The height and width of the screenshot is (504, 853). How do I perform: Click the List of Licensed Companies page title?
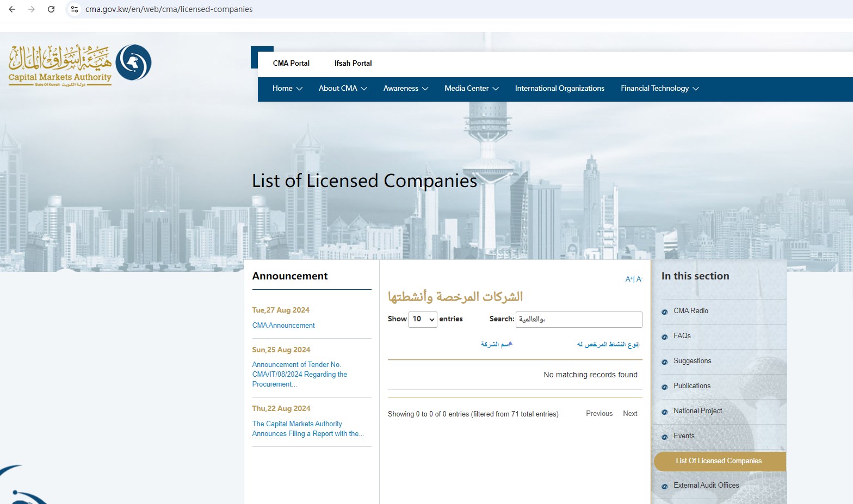[x=364, y=181]
